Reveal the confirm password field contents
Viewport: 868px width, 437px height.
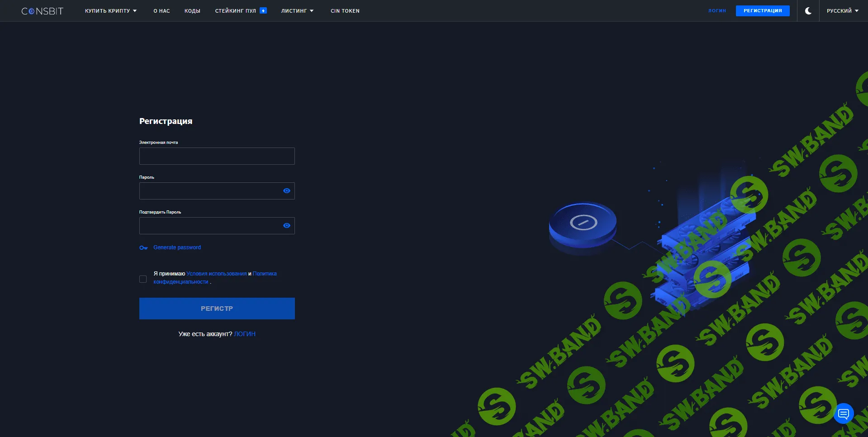(287, 225)
